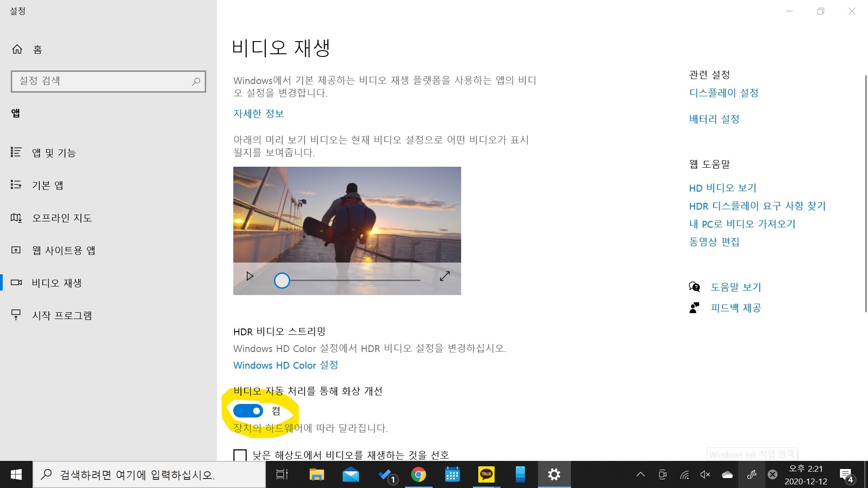Expand preview video to fullscreen
868x488 pixels.
point(445,276)
